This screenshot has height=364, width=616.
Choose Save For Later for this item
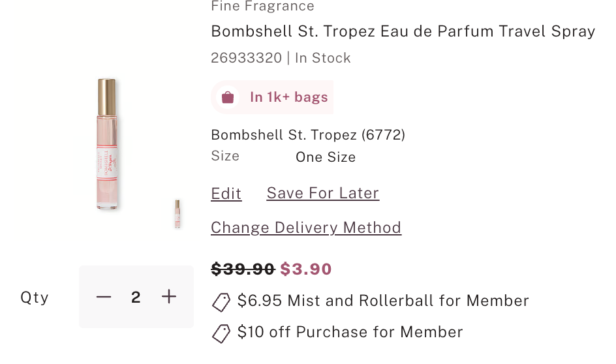[323, 193]
